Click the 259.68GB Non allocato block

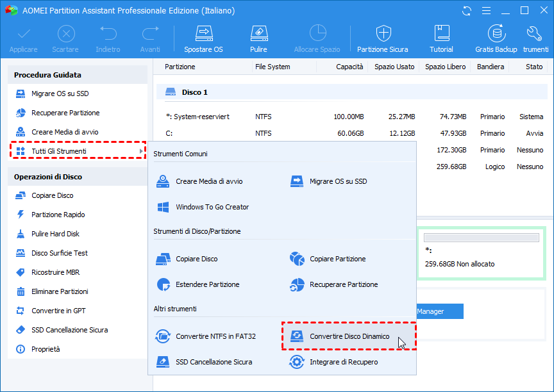[x=481, y=254]
